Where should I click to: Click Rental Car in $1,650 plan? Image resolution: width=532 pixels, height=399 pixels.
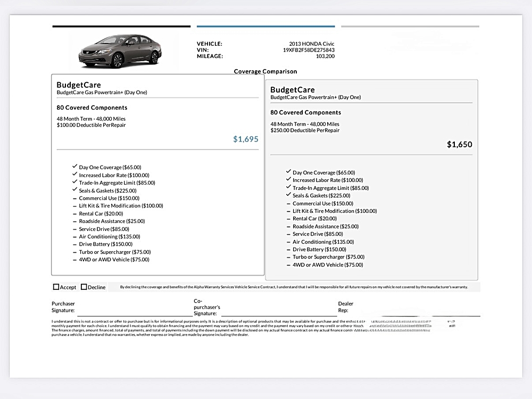coord(314,219)
